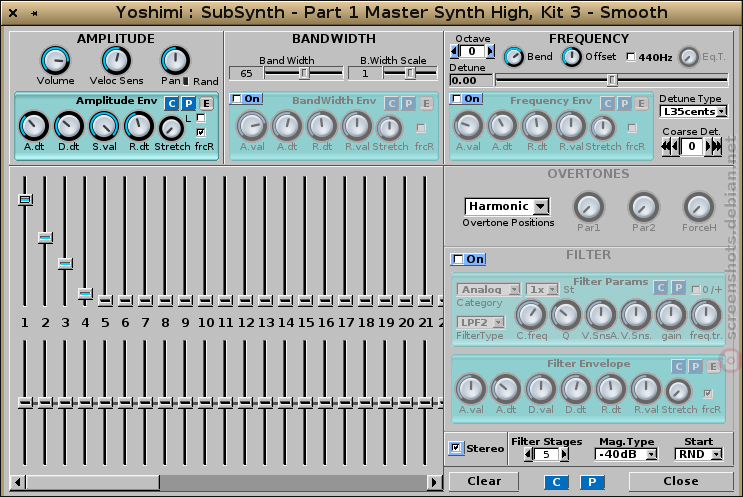Click the overtones Par1 knob
Image resolution: width=743 pixels, height=497 pixels.
(x=589, y=207)
